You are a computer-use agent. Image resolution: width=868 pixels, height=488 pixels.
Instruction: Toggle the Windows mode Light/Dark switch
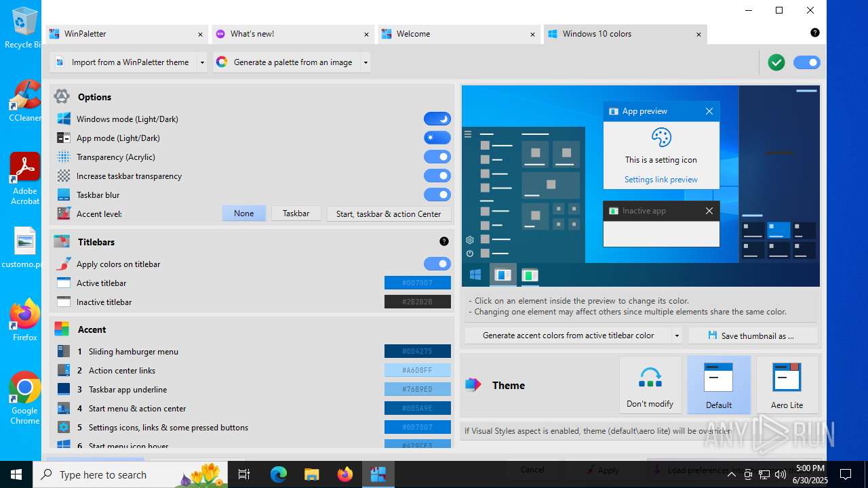pyautogui.click(x=437, y=119)
